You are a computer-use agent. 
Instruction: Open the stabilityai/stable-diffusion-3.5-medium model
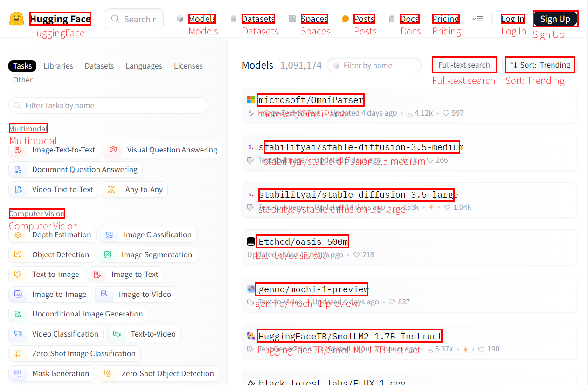[361, 147]
